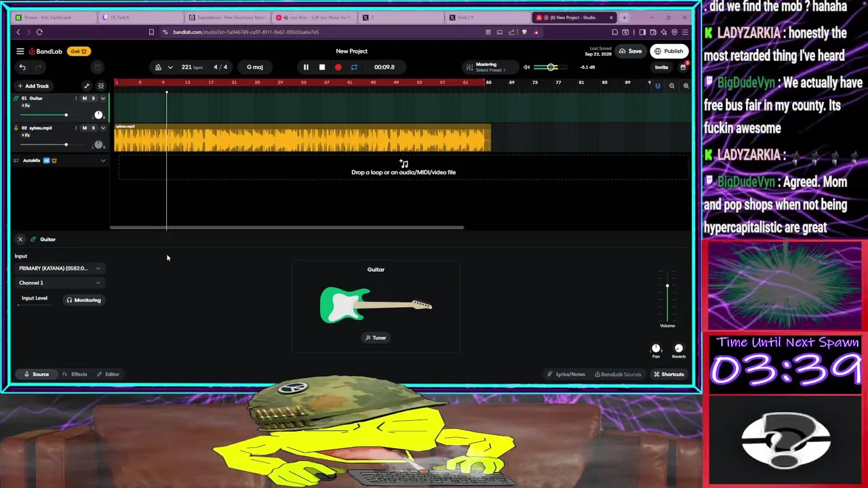This screenshot has height=488, width=868.
Task: Open the gift box notifications icon
Action: [683, 67]
